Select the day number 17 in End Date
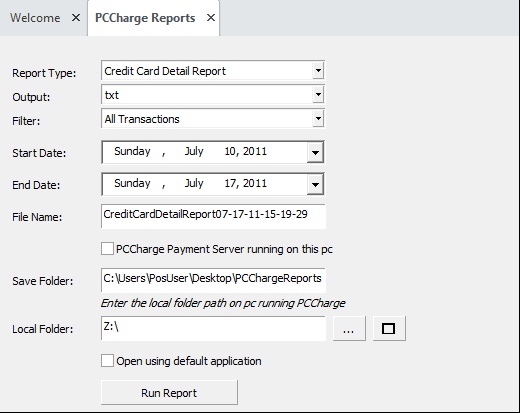Screen dimensions: 520x413 pos(230,183)
